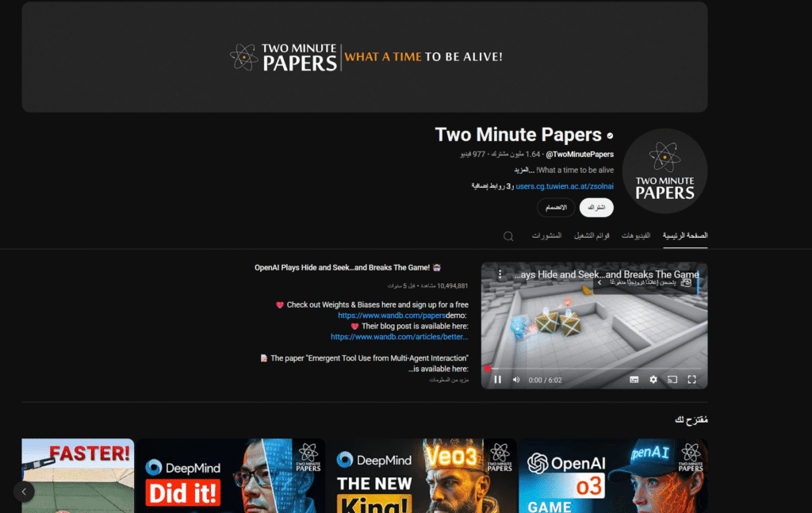Open the "OpenAI Plays Hide and Seek" video title link
This screenshot has height=513, width=812.
pyautogui.click(x=348, y=268)
